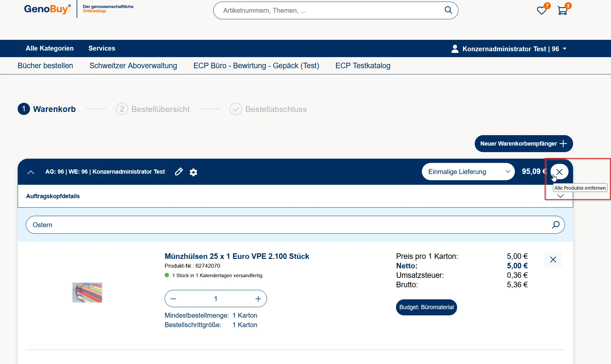Image resolution: width=611 pixels, height=364 pixels.
Task: Increase quantity with plus button
Action: click(258, 299)
